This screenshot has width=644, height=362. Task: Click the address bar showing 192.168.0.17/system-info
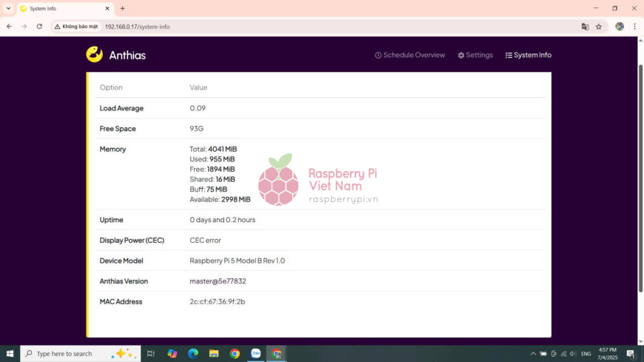click(x=296, y=26)
